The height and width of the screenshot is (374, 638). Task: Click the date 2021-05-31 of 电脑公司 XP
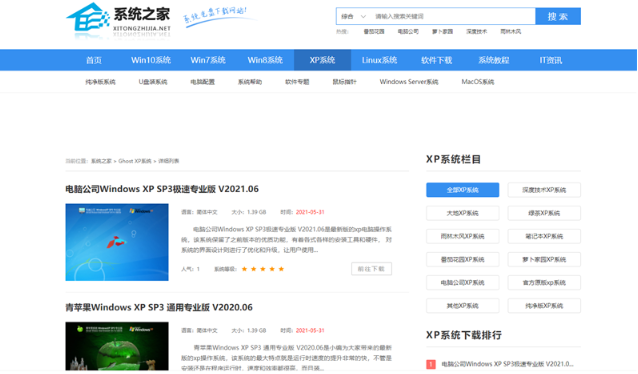pyautogui.click(x=310, y=212)
